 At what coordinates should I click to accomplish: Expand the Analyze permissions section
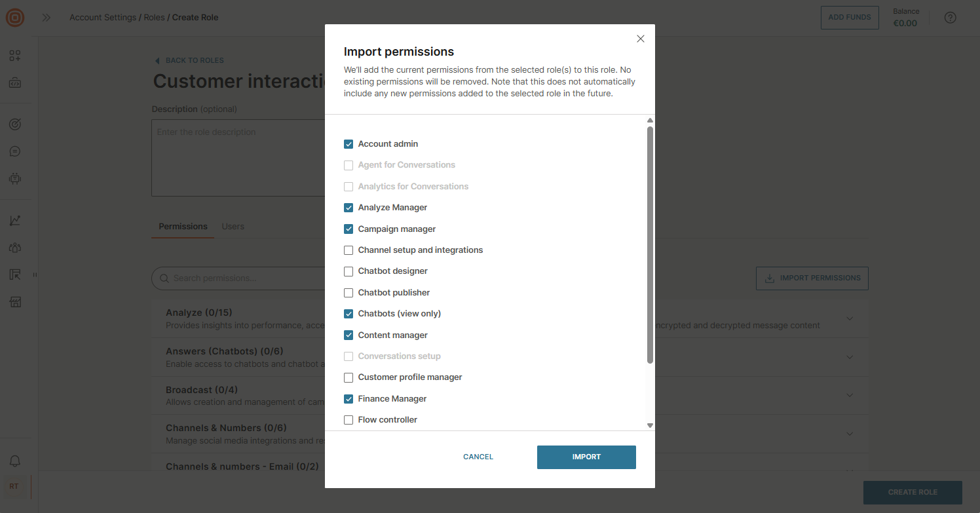(850, 318)
